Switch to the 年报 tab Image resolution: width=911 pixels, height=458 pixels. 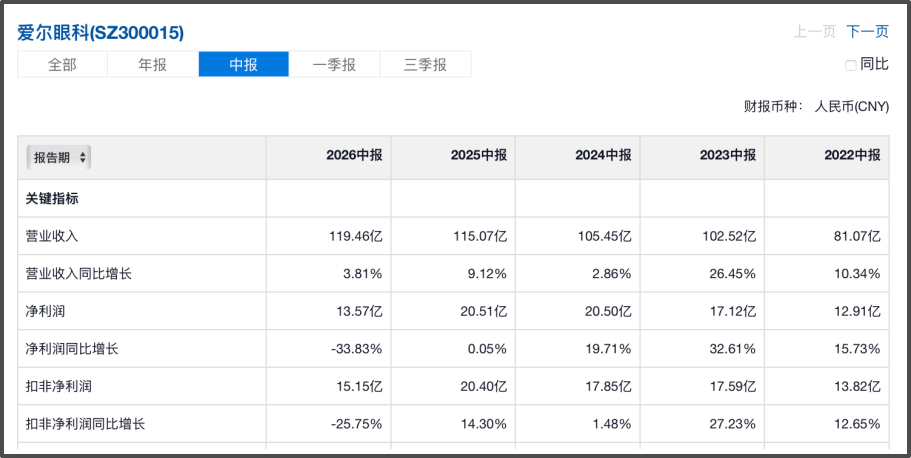tap(153, 65)
